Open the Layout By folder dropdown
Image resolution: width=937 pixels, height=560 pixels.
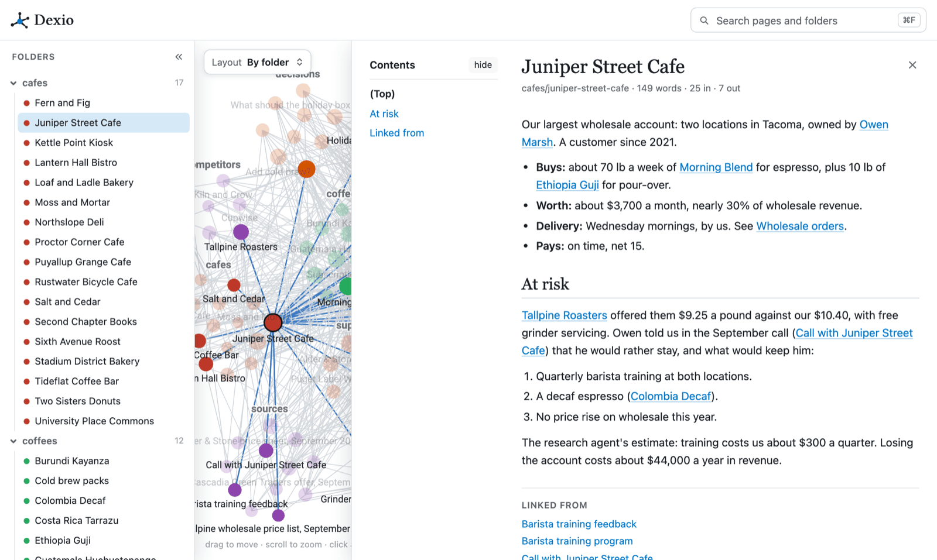click(x=257, y=62)
